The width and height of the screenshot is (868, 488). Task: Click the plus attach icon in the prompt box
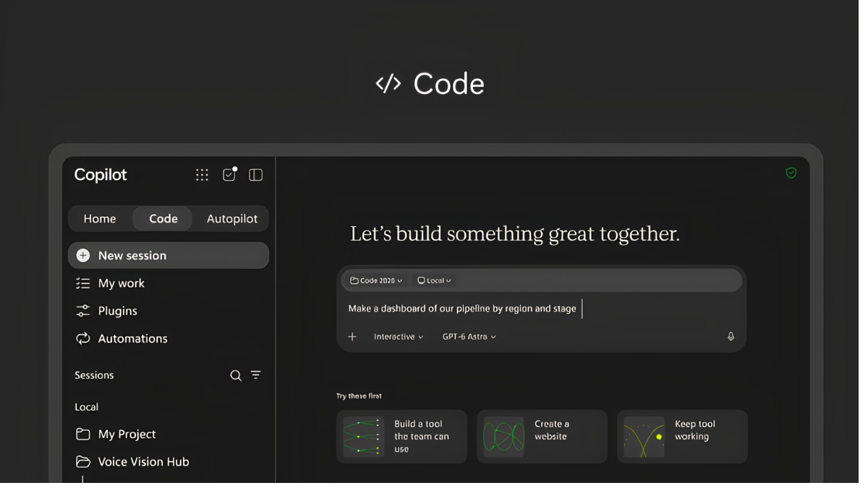352,337
